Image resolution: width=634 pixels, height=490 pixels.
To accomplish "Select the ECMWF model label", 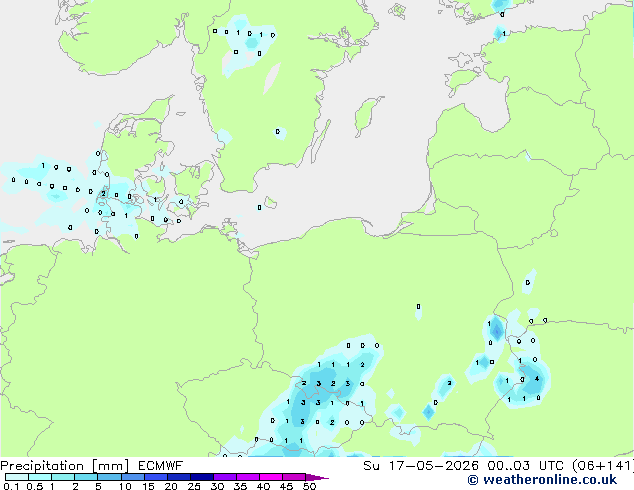I will coord(160,466).
